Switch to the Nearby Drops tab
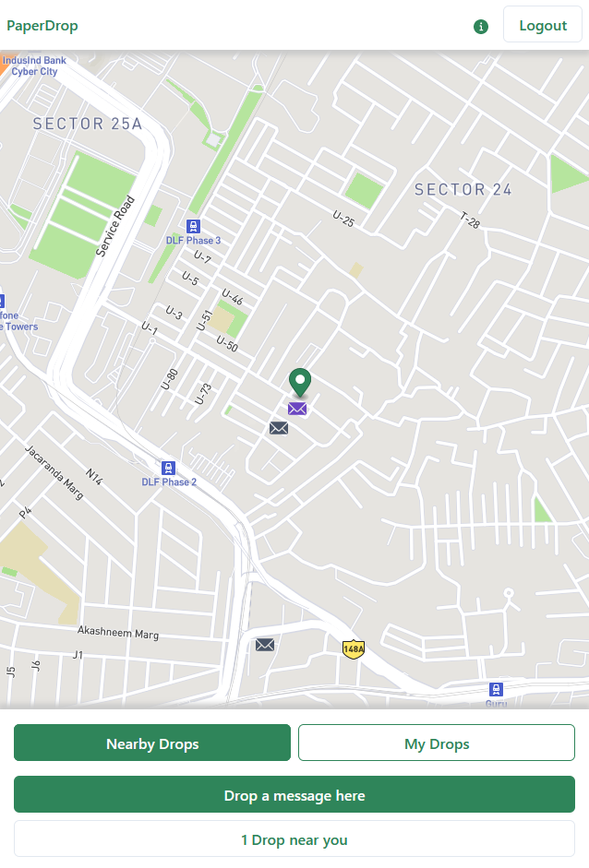This screenshot has width=589, height=868. click(x=152, y=743)
